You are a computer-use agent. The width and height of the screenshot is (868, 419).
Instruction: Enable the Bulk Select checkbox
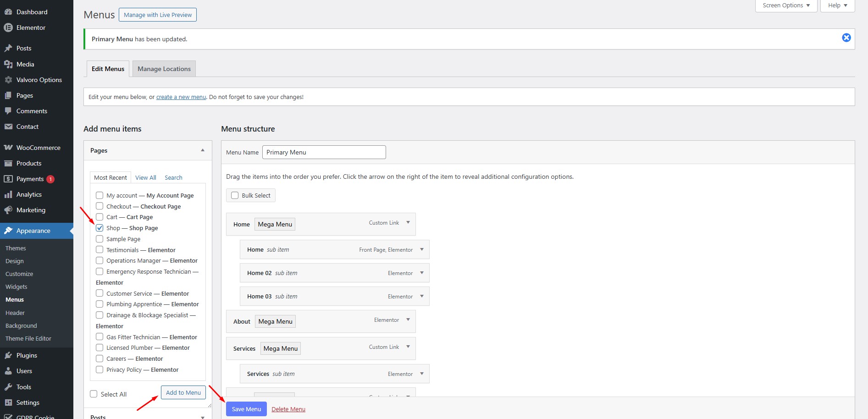coord(235,195)
